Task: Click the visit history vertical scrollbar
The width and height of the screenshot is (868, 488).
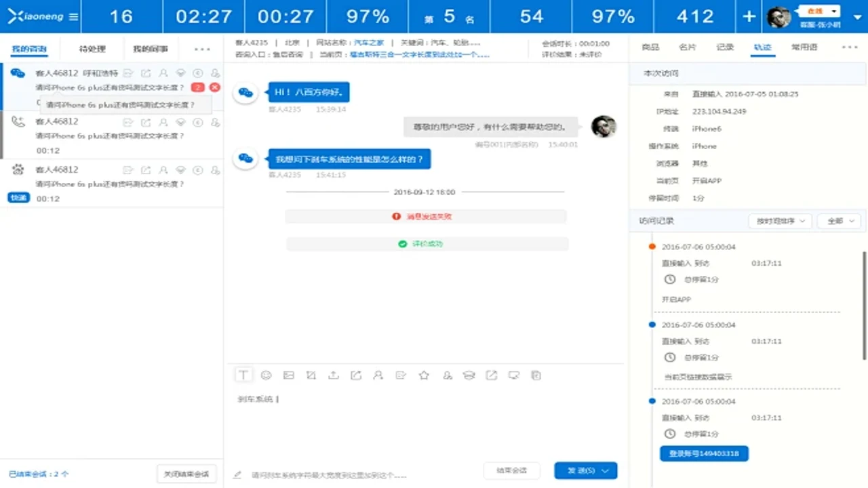Action: tap(864, 305)
